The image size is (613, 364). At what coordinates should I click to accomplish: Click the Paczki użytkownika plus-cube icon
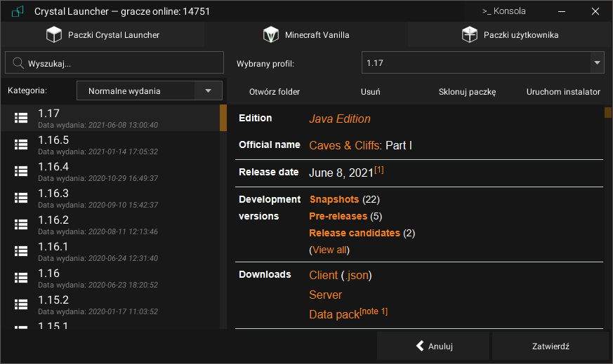pyautogui.click(x=470, y=35)
